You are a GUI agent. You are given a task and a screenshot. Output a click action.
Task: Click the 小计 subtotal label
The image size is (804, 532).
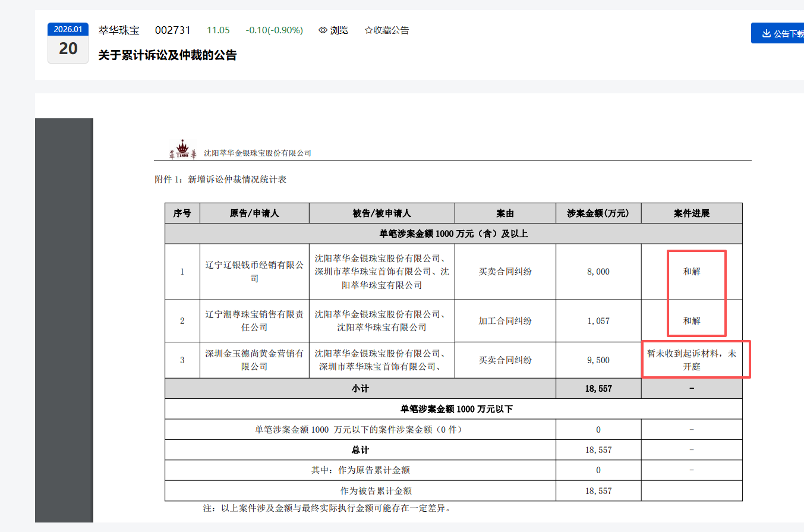pos(360,389)
